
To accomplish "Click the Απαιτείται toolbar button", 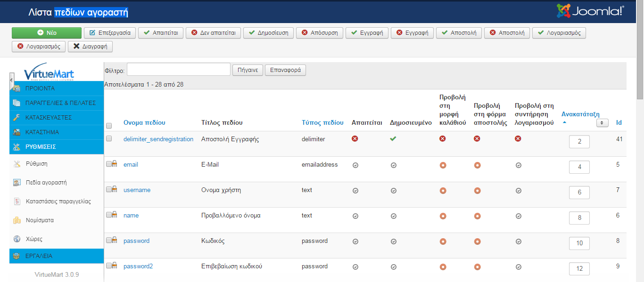I will point(161,33).
